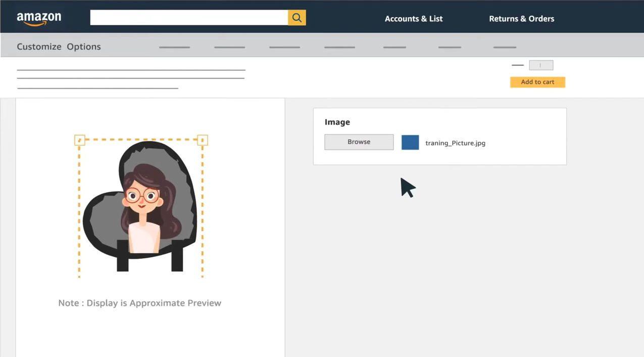Click the top-left crop handle on preview
The image size is (644, 357).
80,140
